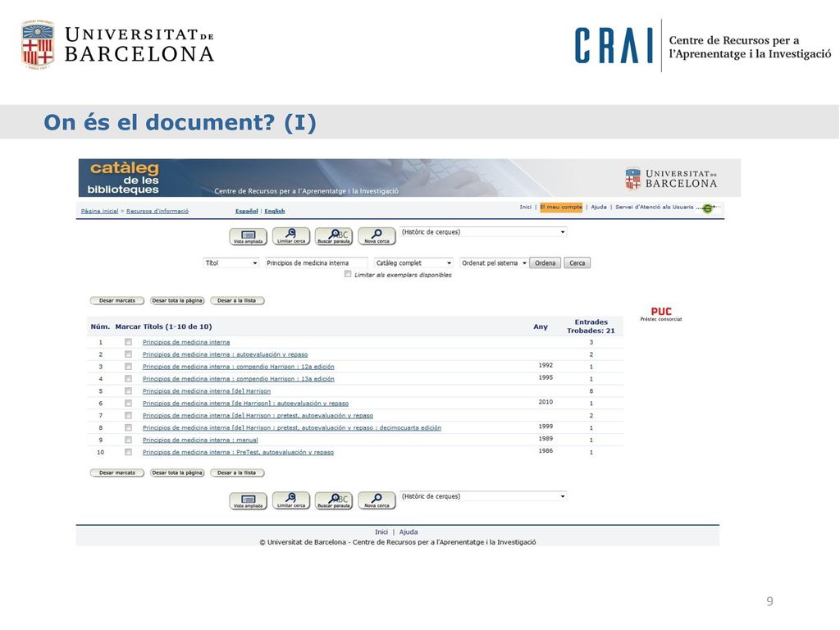840x630 pixels.
Task: Open Ajuda in top navigation
Action: pos(599,207)
